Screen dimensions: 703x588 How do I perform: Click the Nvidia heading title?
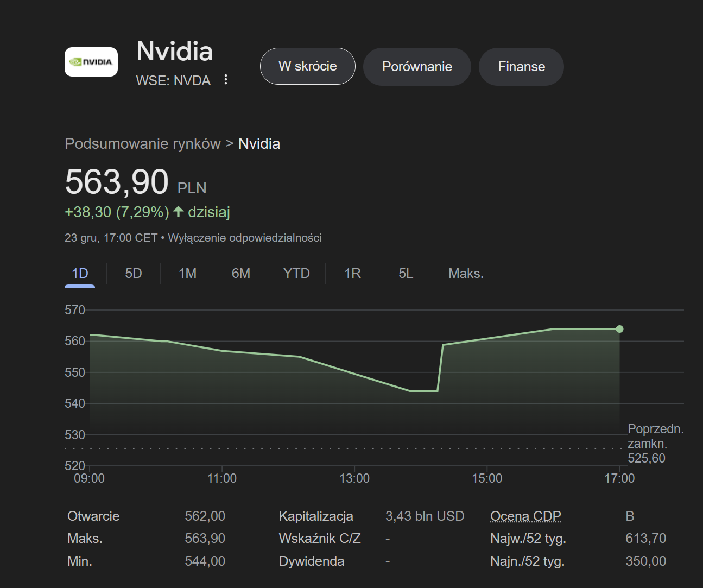pos(174,52)
